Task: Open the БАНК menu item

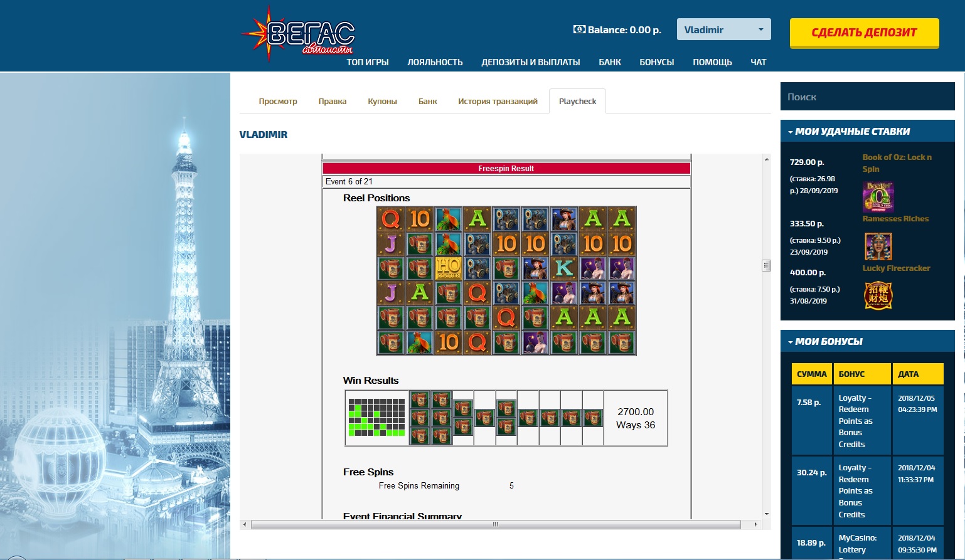Action: point(610,62)
